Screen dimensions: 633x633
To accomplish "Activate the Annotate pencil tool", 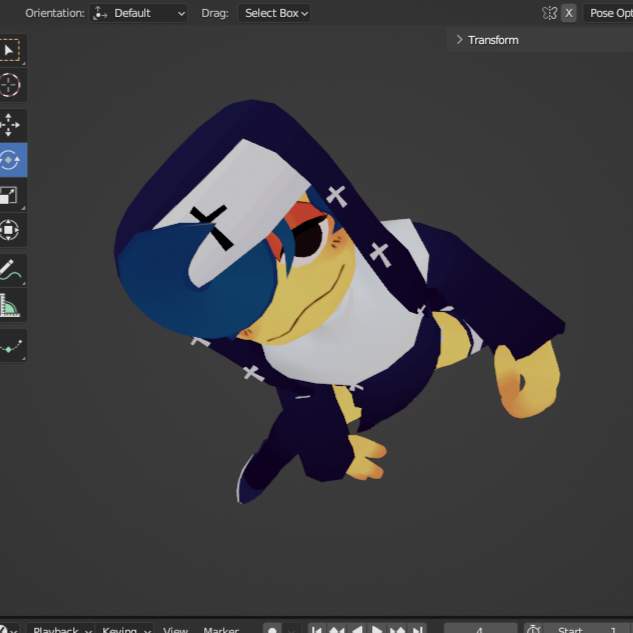I will coord(11,270).
